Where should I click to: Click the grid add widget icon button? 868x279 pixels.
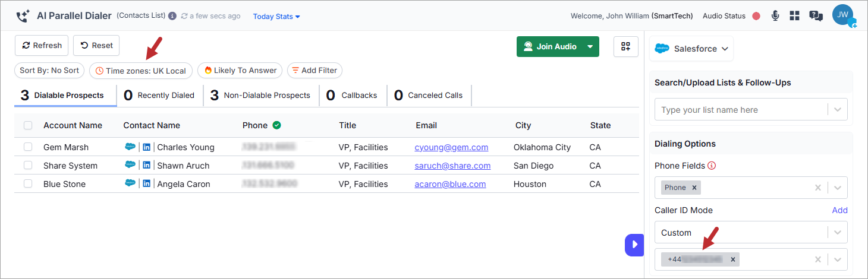625,46
